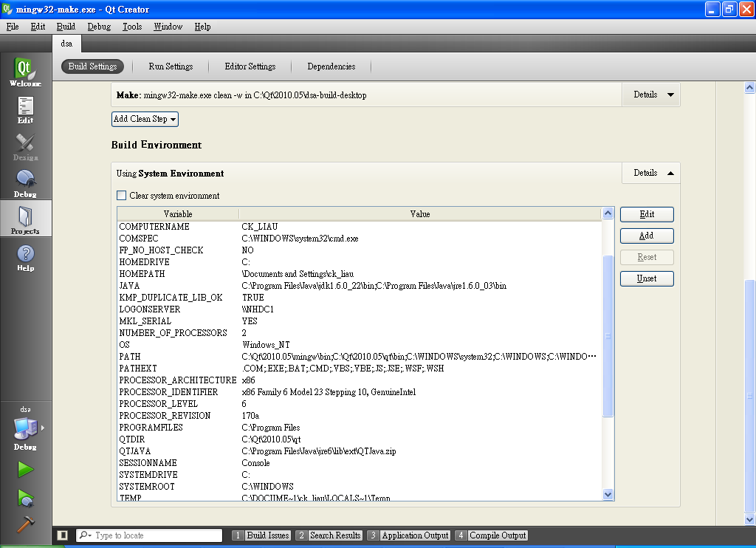Click the Variable column header
756x548 pixels.
(x=178, y=213)
